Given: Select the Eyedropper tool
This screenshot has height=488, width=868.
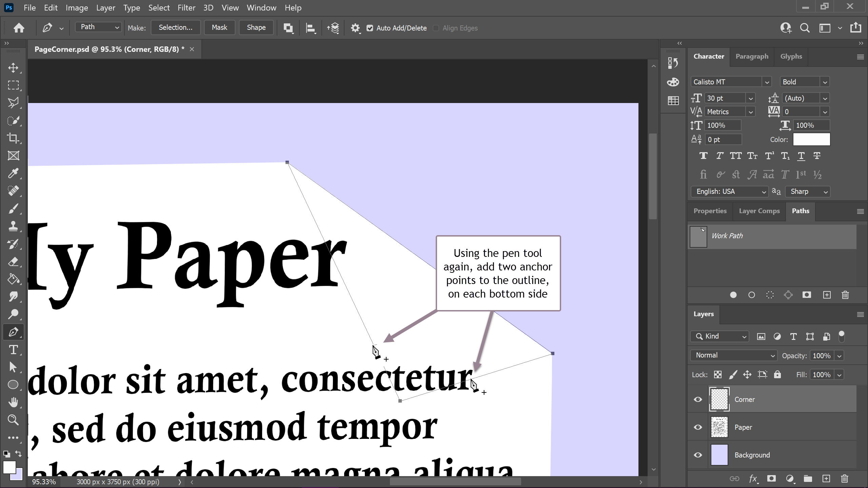Looking at the screenshot, I should pos(13,173).
